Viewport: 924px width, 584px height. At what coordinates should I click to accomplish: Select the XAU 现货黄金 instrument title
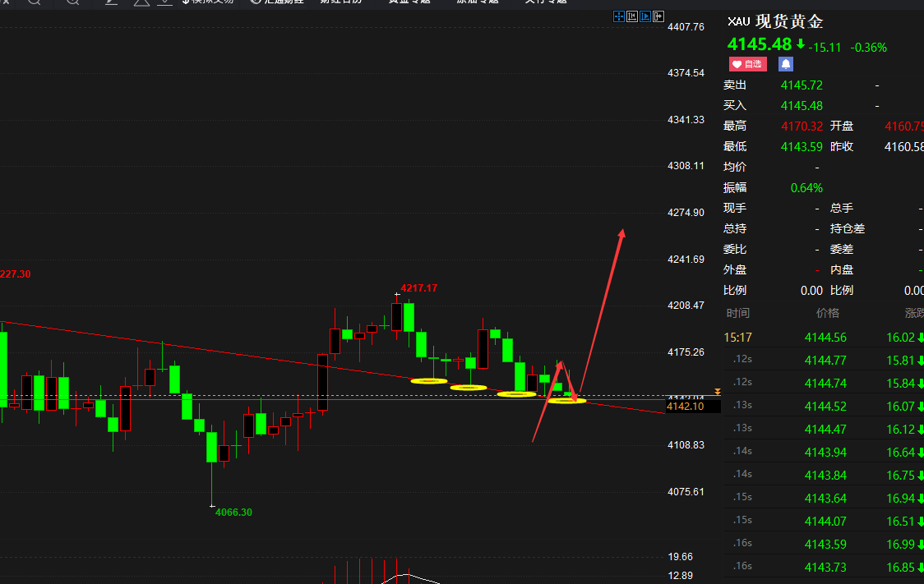(x=775, y=22)
